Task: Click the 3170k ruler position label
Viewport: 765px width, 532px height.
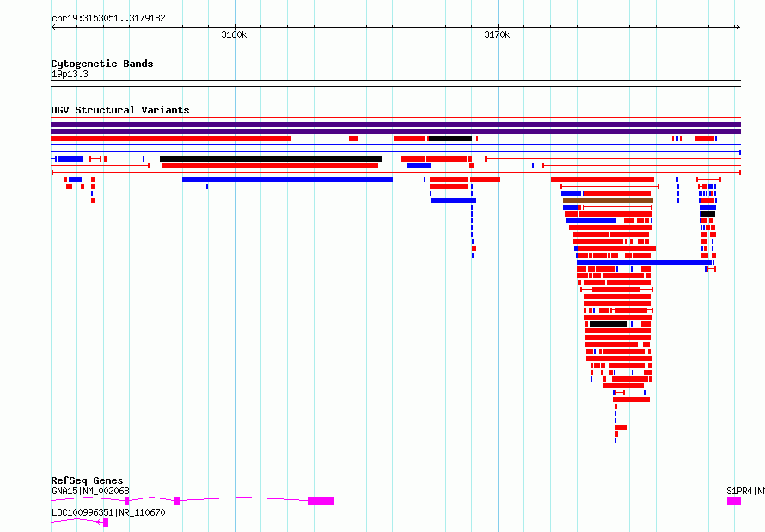Action: coord(497,34)
